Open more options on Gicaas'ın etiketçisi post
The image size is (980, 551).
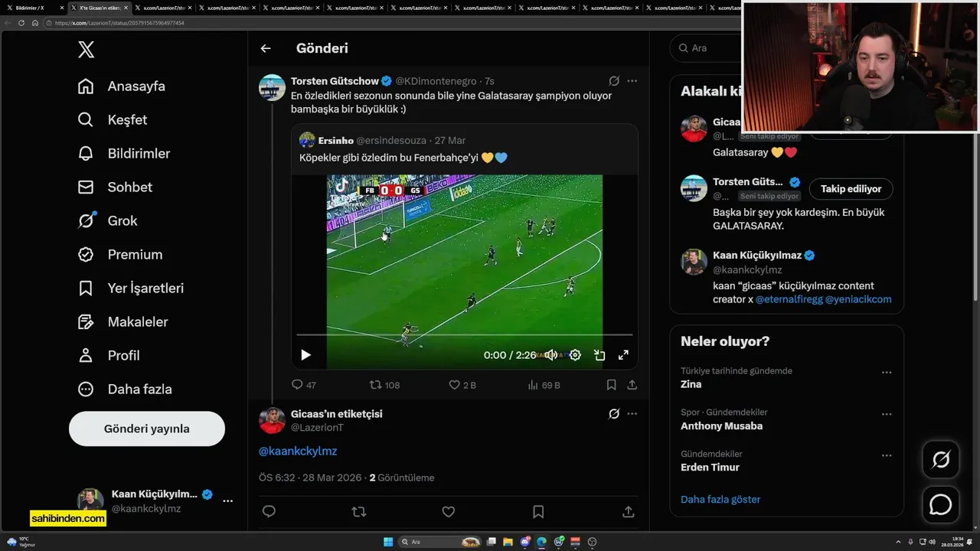point(632,414)
